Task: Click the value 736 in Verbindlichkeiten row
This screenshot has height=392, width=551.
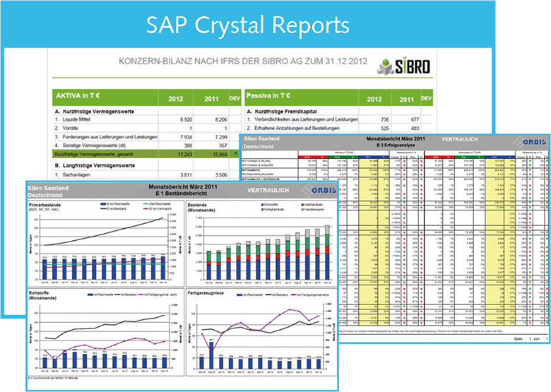Action: tap(385, 120)
